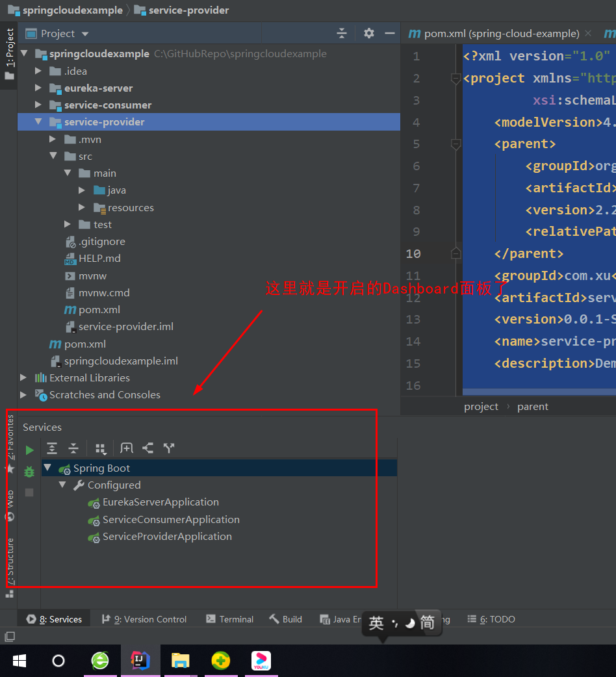Open the Build tool window tab
This screenshot has height=677, width=616.
click(286, 619)
